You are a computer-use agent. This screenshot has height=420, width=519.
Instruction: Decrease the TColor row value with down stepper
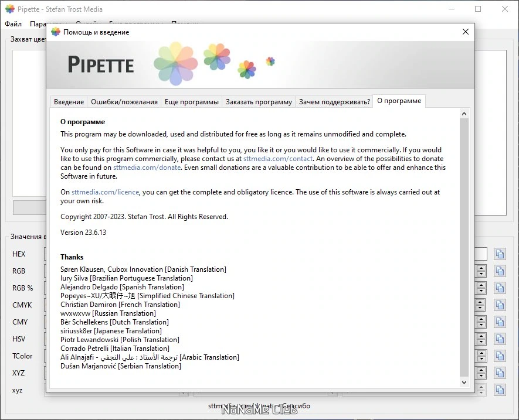(x=482, y=359)
